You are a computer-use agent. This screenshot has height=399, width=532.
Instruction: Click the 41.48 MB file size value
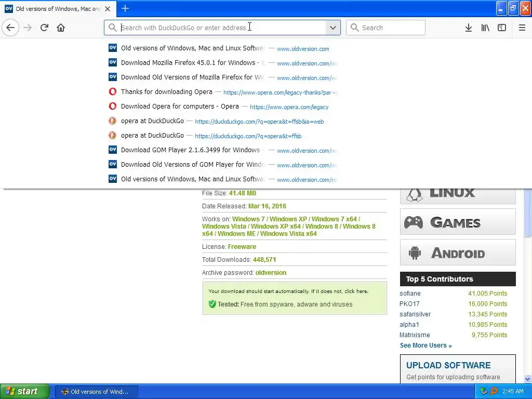pyautogui.click(x=243, y=193)
